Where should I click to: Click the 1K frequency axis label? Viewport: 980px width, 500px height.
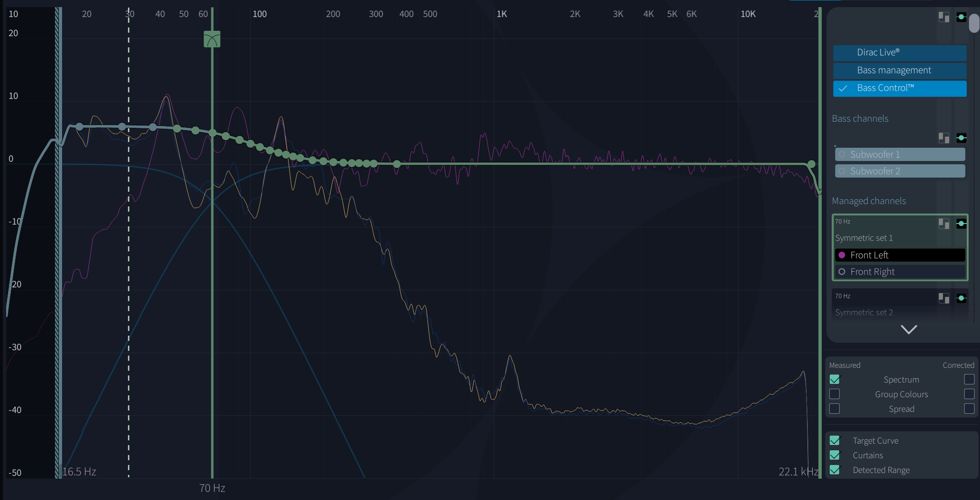click(x=501, y=14)
